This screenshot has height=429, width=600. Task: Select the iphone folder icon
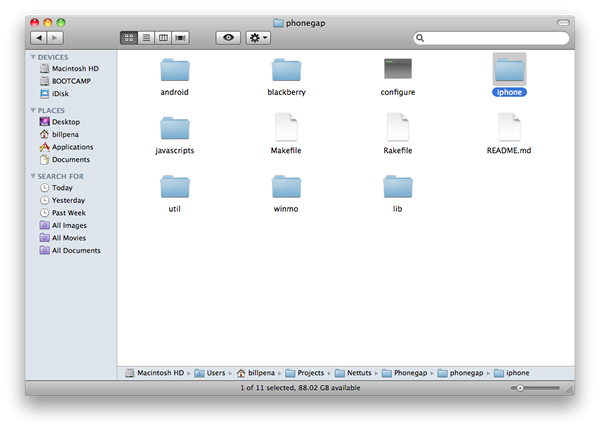509,70
